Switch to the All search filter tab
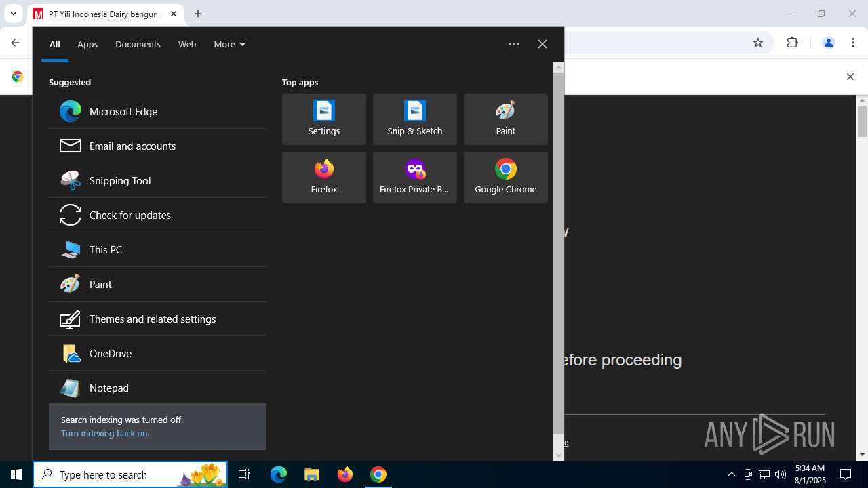This screenshot has width=868, height=488. pyautogui.click(x=55, y=44)
